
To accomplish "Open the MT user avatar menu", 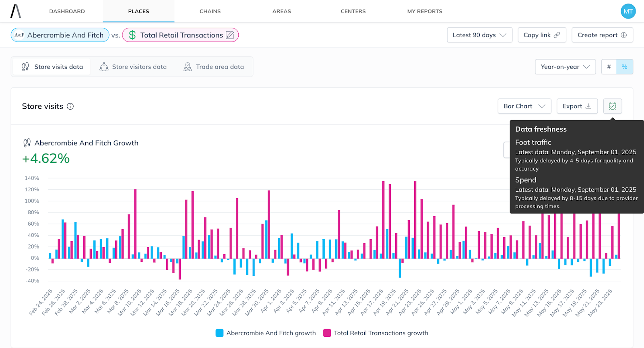I will tap(628, 11).
